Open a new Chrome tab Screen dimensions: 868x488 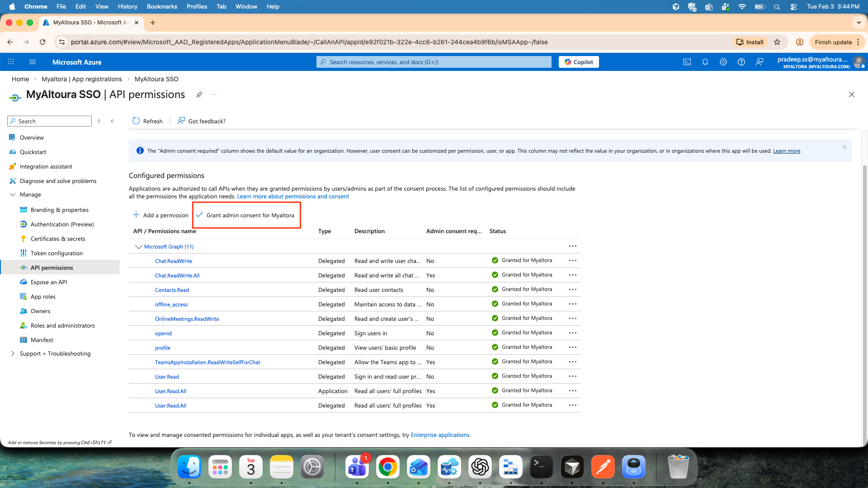pyautogui.click(x=153, y=23)
